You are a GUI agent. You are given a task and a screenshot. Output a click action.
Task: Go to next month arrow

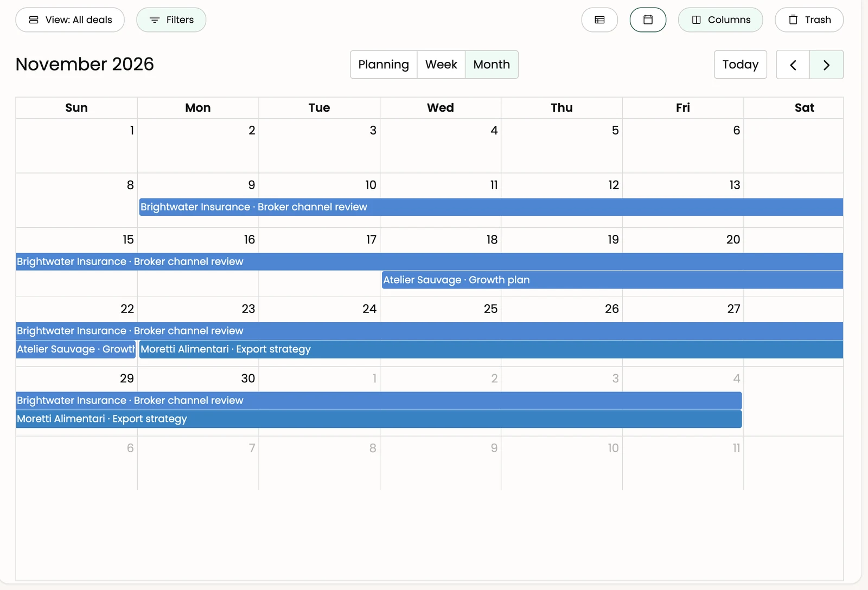[x=827, y=65]
